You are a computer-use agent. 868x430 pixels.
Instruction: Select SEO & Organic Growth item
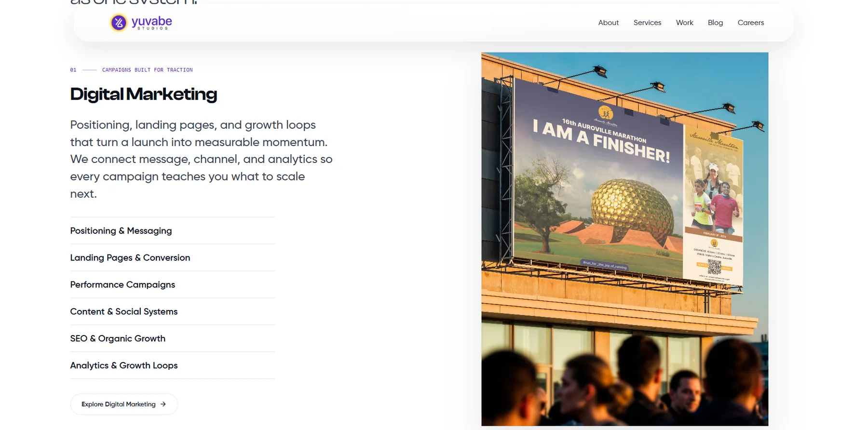173,338
